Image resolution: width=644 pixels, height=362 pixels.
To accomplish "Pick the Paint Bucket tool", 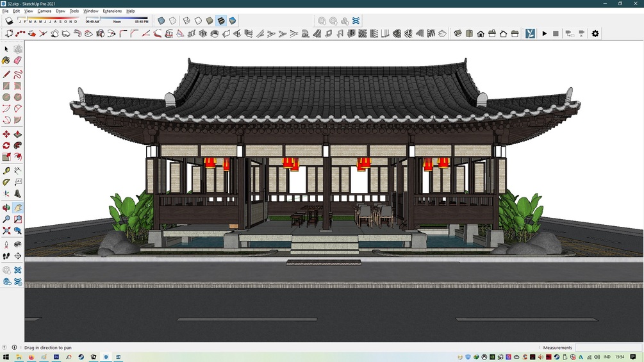I will coord(6,61).
